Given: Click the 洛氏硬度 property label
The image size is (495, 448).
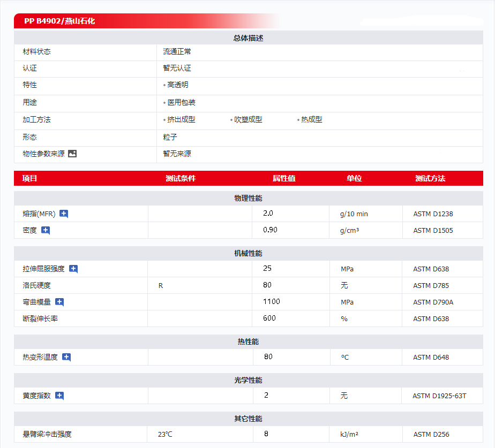Looking at the screenshot, I should (x=36, y=285).
